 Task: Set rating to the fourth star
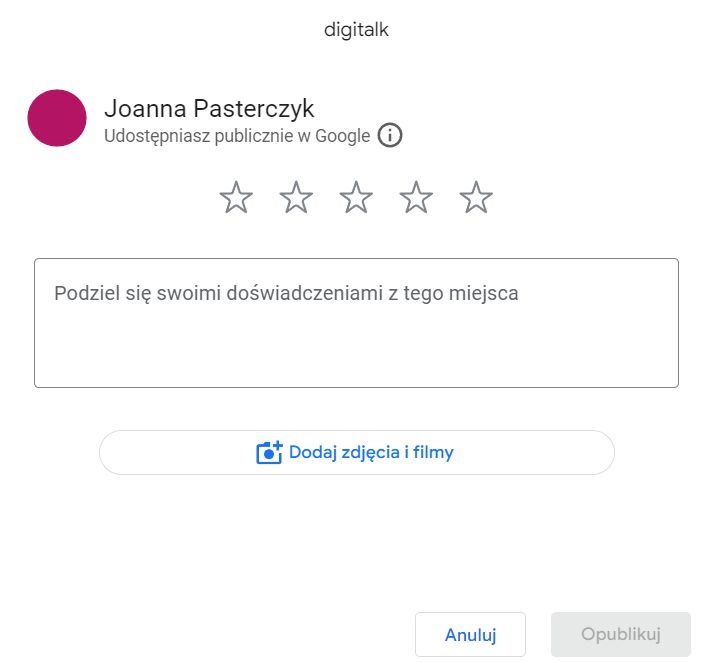tap(416, 198)
